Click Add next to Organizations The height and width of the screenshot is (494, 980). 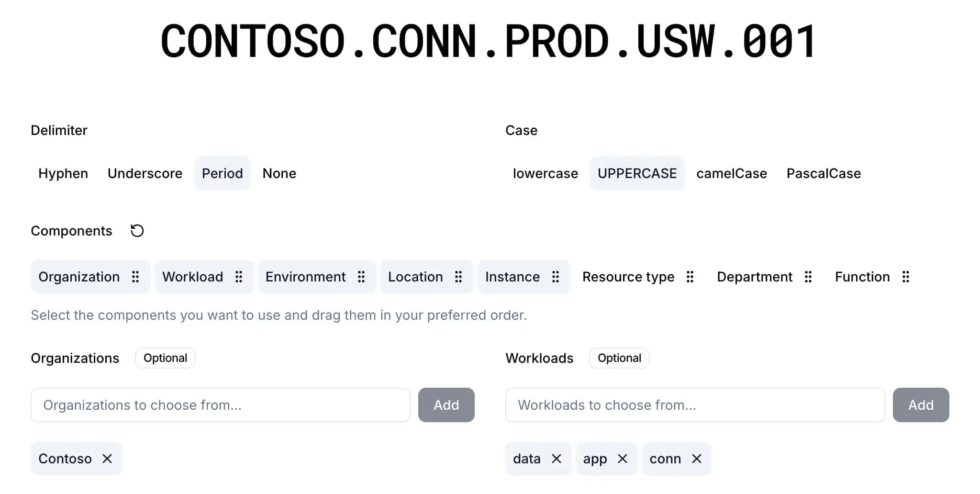(445, 405)
